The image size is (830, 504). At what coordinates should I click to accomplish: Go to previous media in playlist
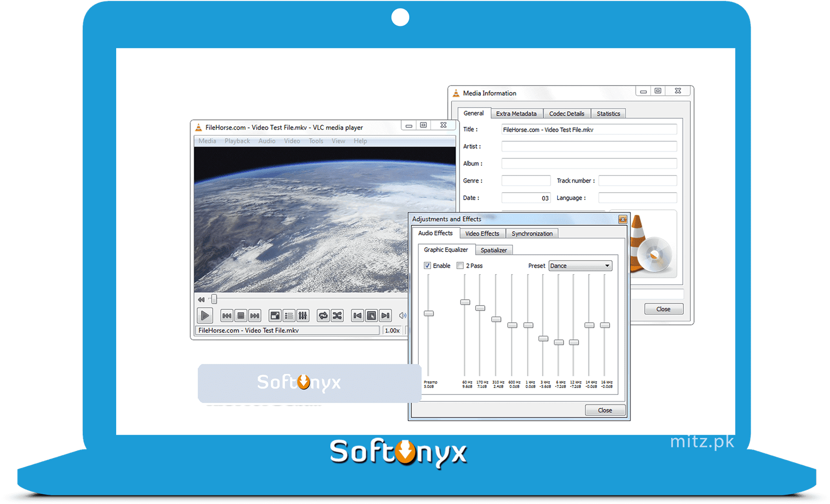(x=227, y=316)
